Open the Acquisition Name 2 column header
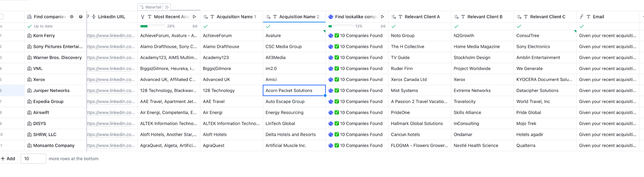This screenshot has width=644, height=177. click(x=294, y=17)
